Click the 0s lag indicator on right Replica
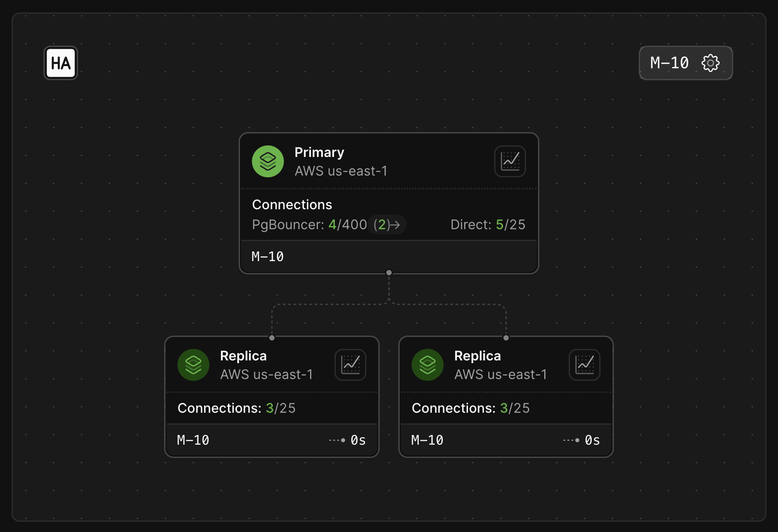The width and height of the screenshot is (778, 532). click(x=592, y=439)
